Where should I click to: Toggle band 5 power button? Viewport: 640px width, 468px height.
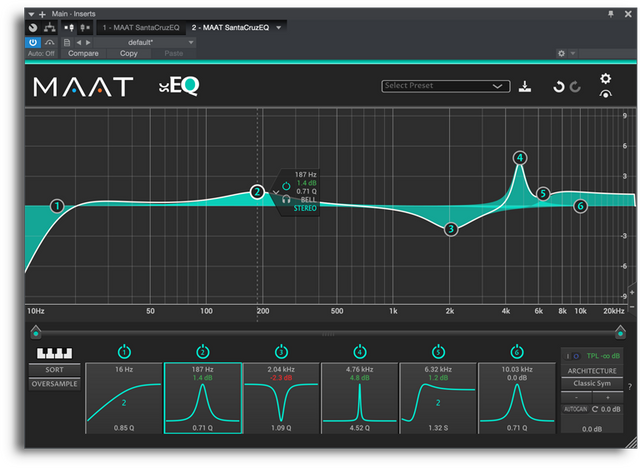tap(438, 351)
